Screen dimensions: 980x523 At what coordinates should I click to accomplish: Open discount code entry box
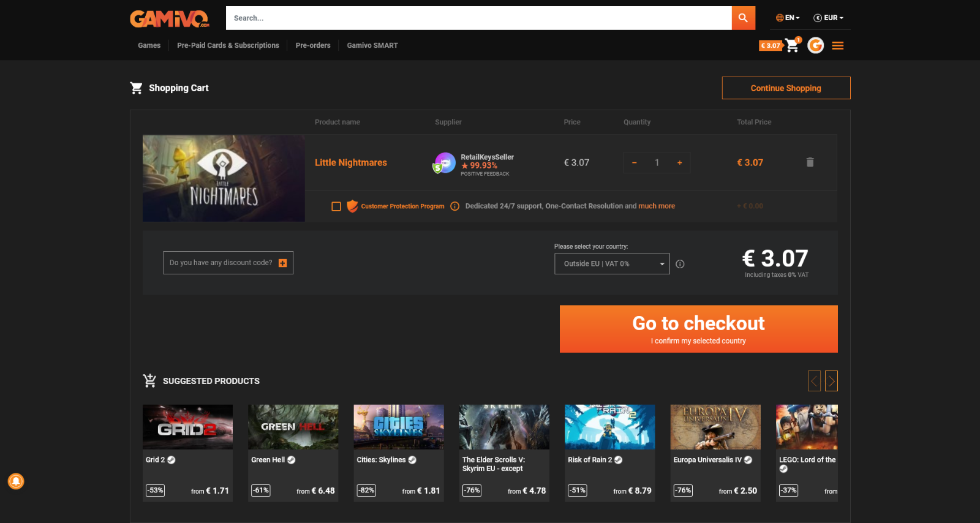tap(228, 263)
